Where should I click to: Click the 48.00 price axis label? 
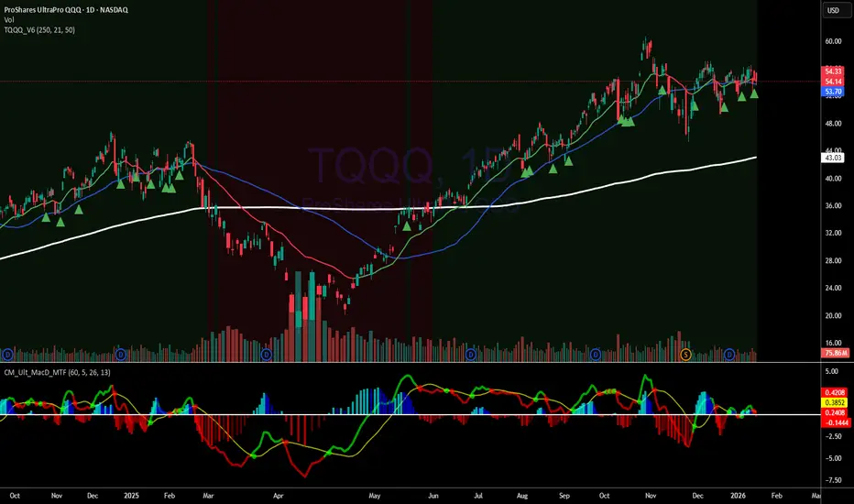[833, 124]
